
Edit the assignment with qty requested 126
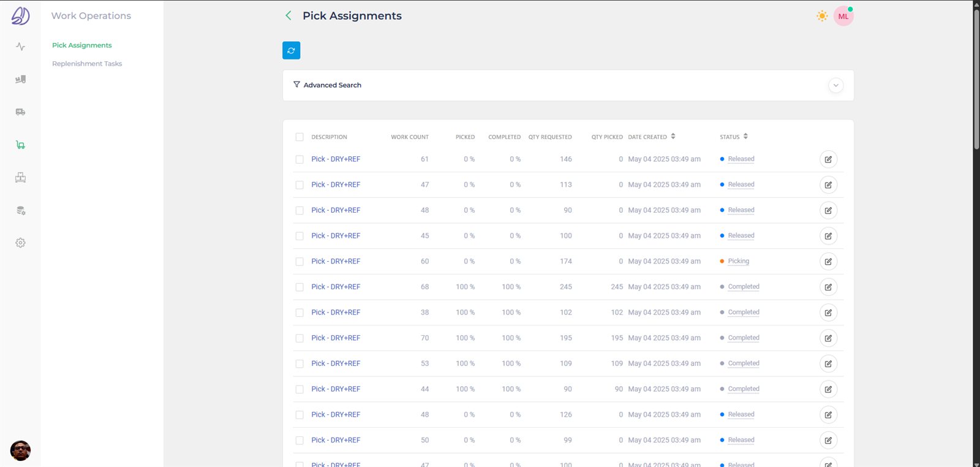[828, 415]
